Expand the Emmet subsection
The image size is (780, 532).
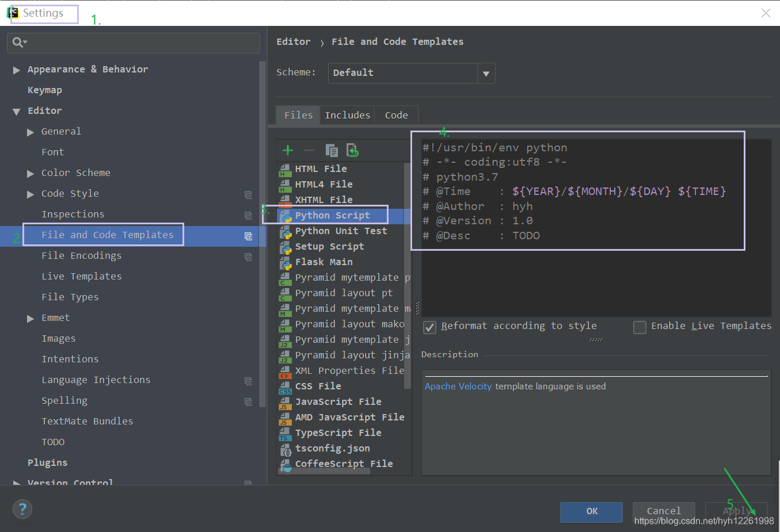tap(31, 319)
